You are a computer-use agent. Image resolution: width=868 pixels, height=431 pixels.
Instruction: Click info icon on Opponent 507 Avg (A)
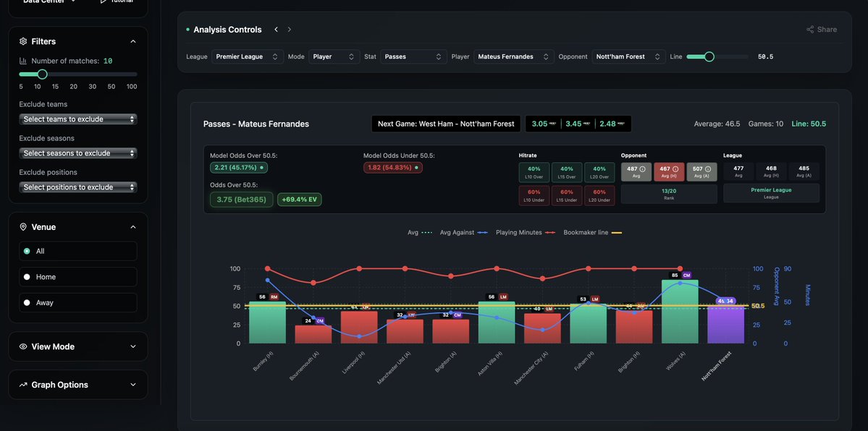tap(708, 168)
